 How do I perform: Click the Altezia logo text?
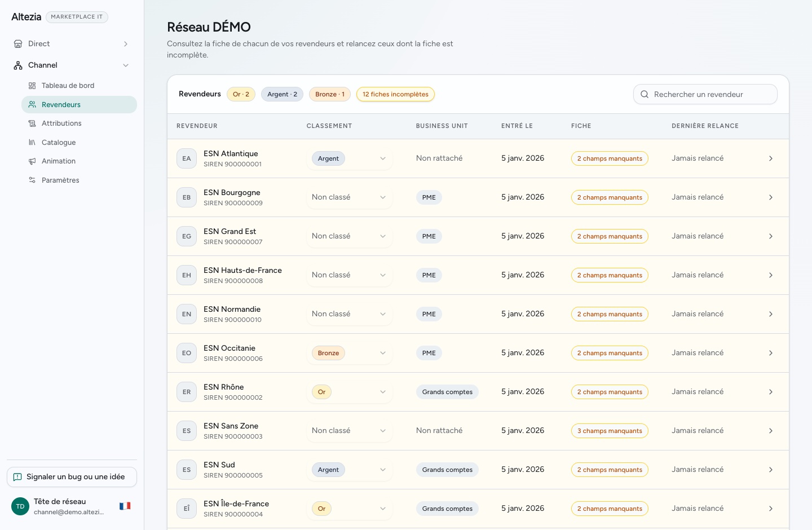27,17
